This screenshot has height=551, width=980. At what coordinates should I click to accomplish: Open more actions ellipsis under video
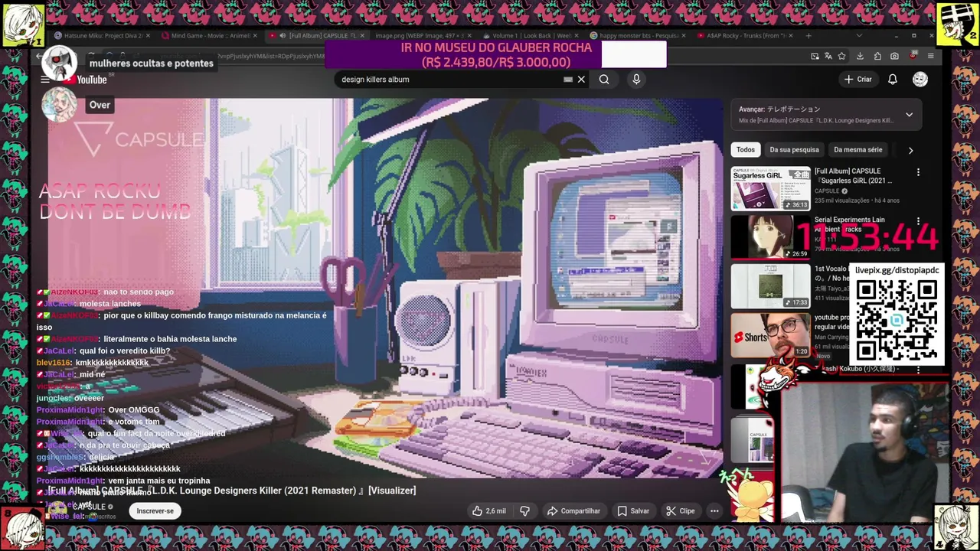click(714, 510)
